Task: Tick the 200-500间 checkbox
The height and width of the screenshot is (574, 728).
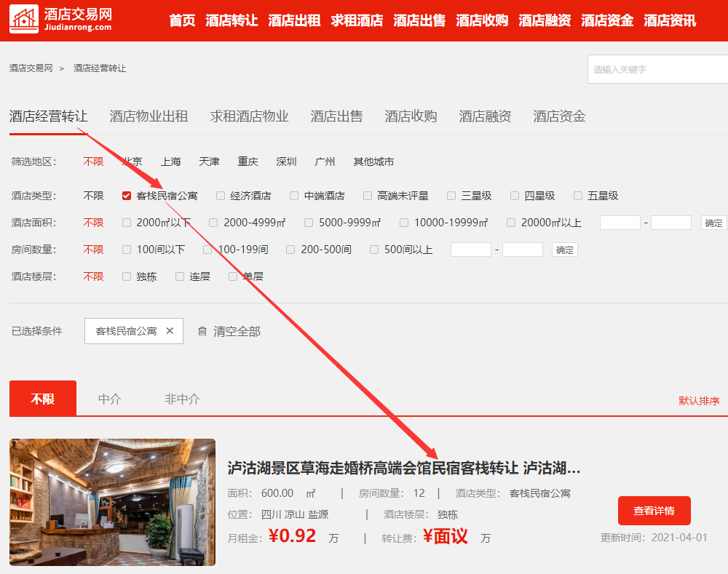Action: 290,250
